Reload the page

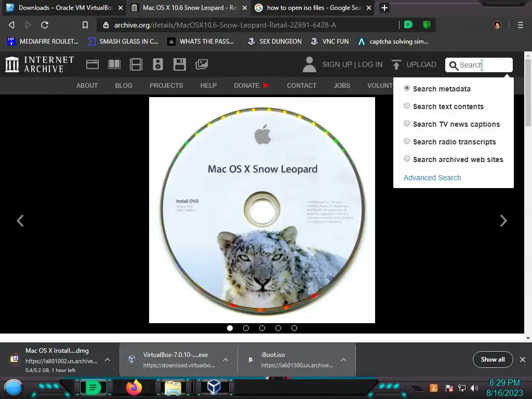pyautogui.click(x=45, y=25)
